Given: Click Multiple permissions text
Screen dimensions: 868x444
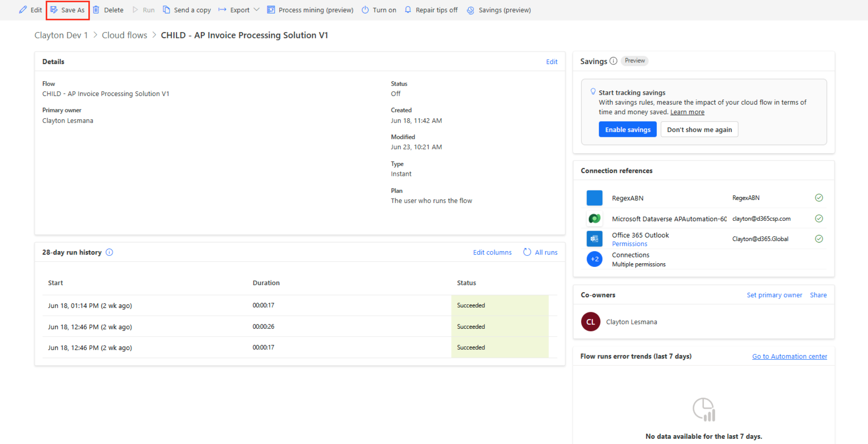Looking at the screenshot, I should 639,264.
